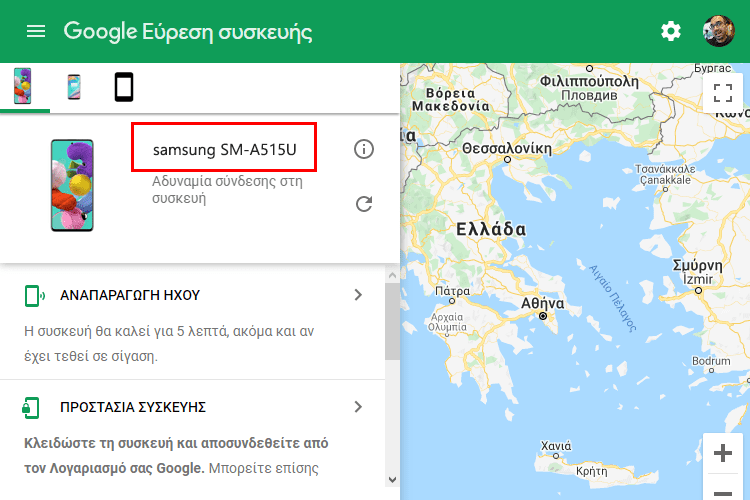The width and height of the screenshot is (750, 500).
Task: Expand the ΑΝΑΠΑΡΑΓΩΓΗ ΗΧΟΥ chevron arrow
Action: coord(358,295)
